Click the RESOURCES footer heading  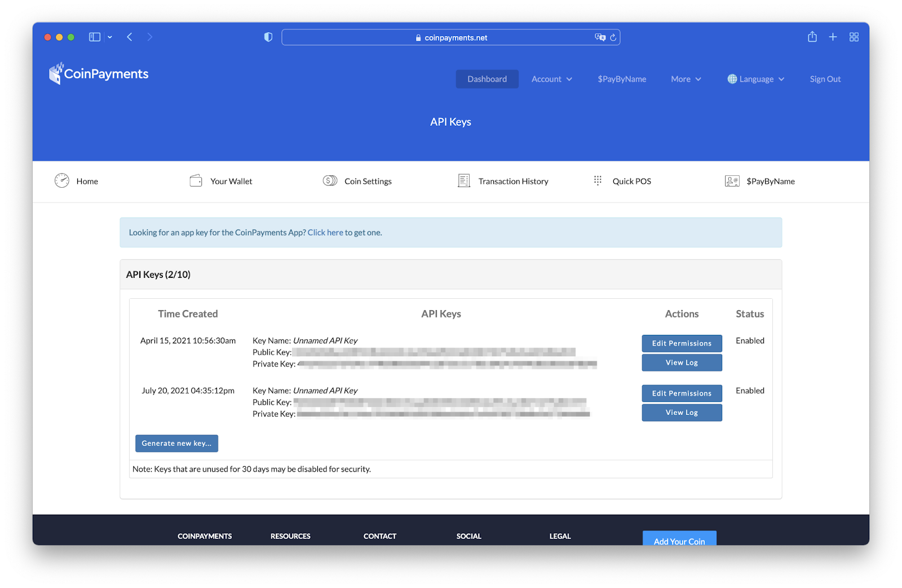(290, 536)
